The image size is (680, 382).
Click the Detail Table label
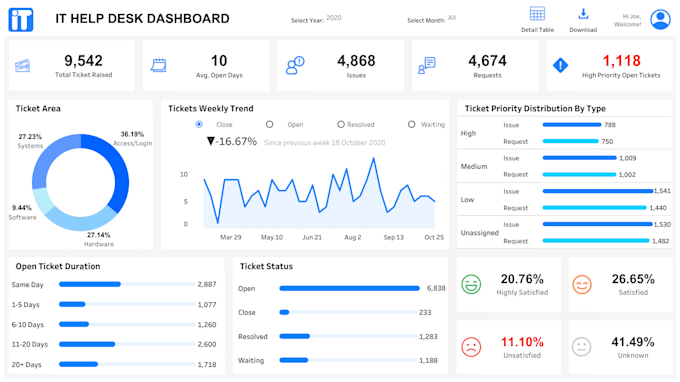pyautogui.click(x=537, y=30)
